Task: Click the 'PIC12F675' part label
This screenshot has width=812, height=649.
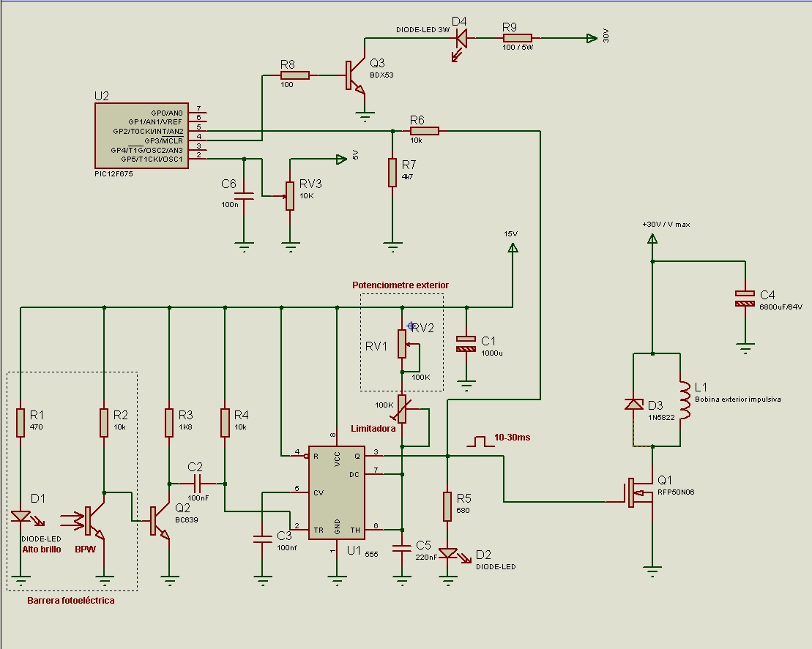Action: (x=113, y=174)
